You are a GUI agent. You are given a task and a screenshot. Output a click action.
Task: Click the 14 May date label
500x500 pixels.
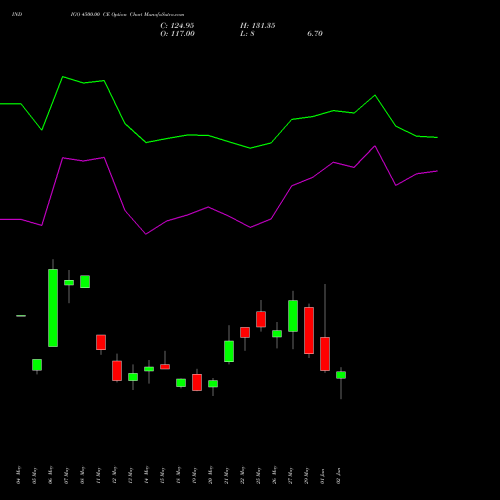[146, 475]
